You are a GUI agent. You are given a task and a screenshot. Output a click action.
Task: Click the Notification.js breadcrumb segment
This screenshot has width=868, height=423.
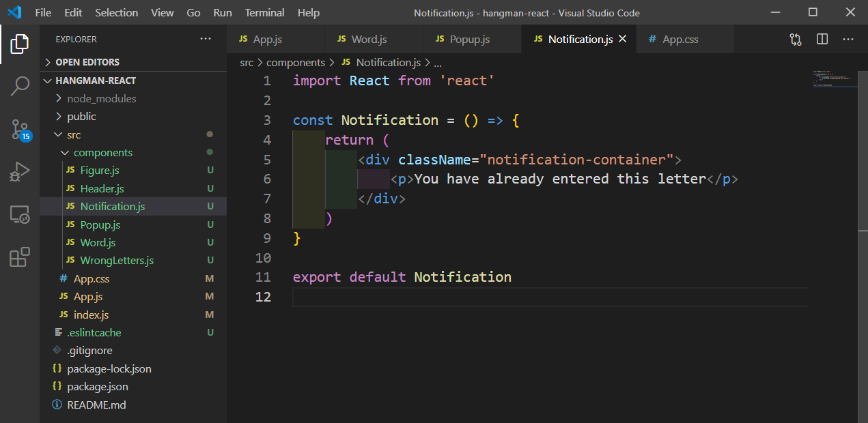(x=381, y=62)
